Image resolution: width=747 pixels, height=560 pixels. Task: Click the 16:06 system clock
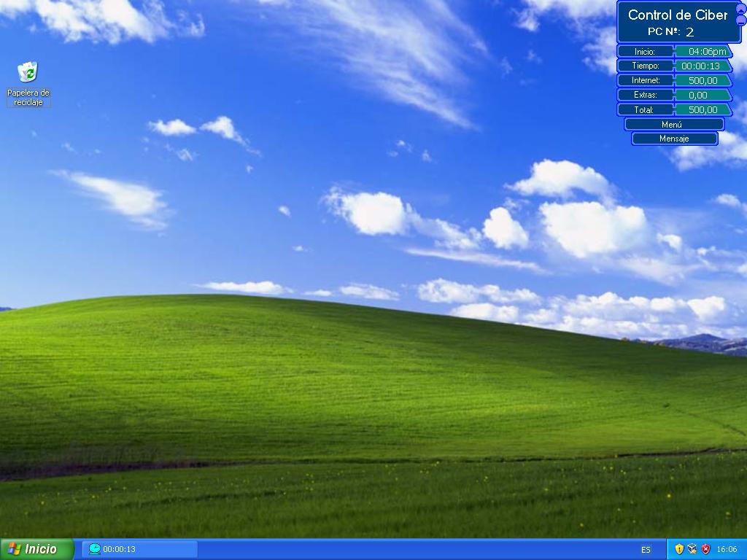pyautogui.click(x=727, y=550)
